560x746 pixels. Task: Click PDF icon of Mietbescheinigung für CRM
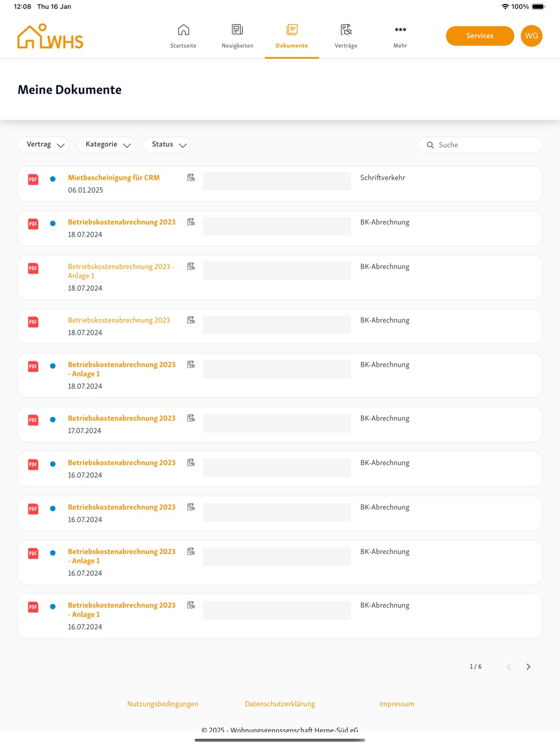(34, 179)
